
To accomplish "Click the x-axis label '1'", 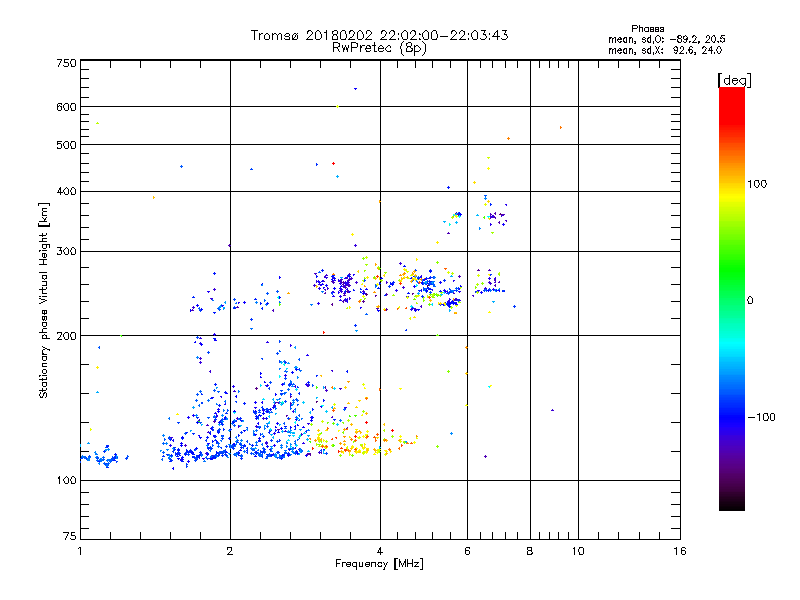I will pyautogui.click(x=80, y=551).
